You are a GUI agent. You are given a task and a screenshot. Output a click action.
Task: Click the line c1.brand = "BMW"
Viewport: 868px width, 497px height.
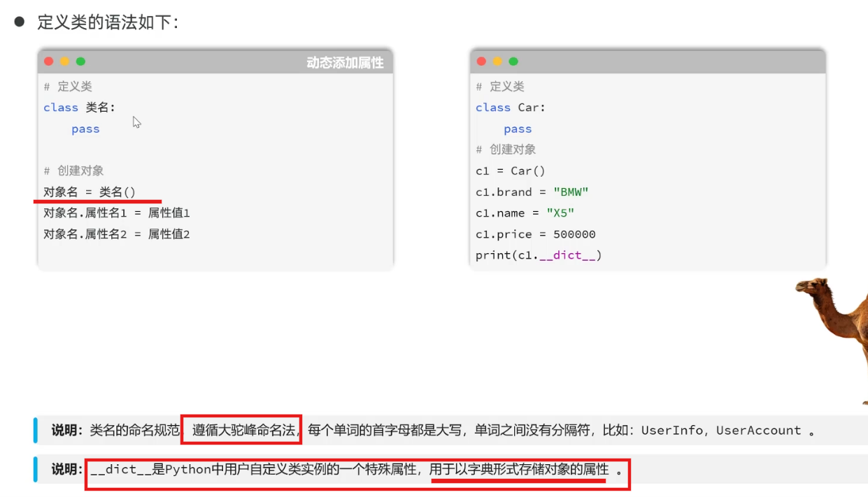532,192
